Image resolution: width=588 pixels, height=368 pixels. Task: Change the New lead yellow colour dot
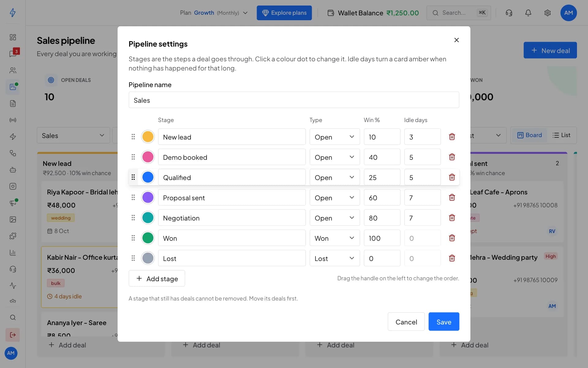(148, 137)
